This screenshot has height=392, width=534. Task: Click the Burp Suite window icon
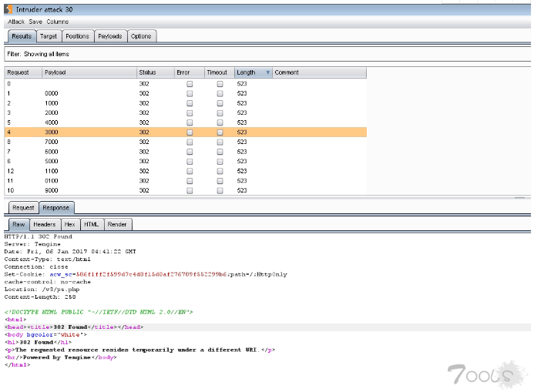pos(8,9)
